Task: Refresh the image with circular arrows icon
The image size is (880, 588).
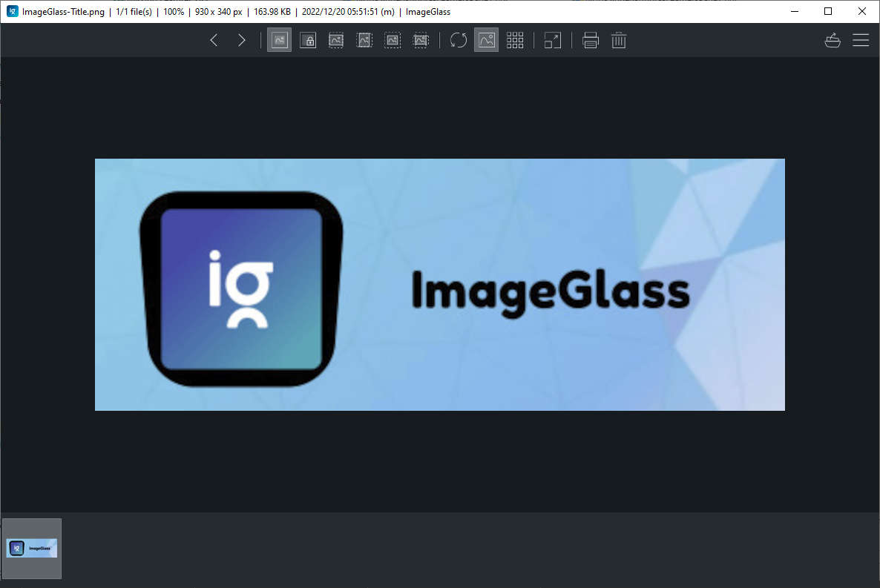Action: (458, 40)
